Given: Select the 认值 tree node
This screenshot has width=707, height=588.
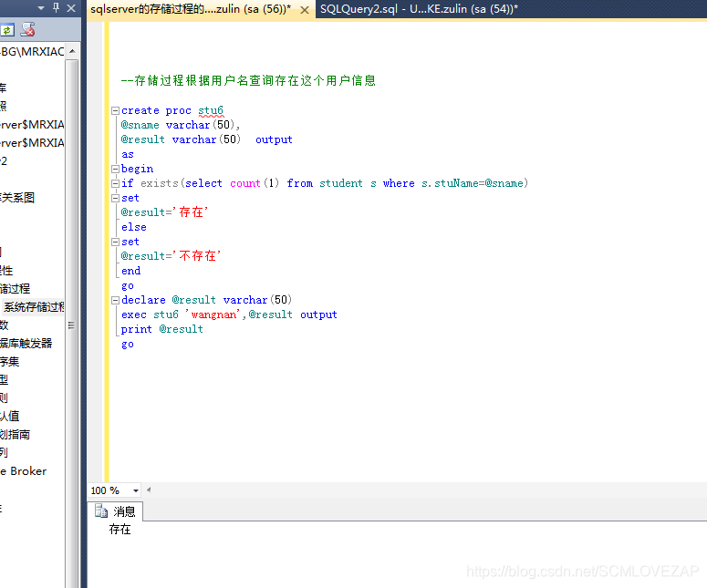Looking at the screenshot, I should click(x=9, y=416).
